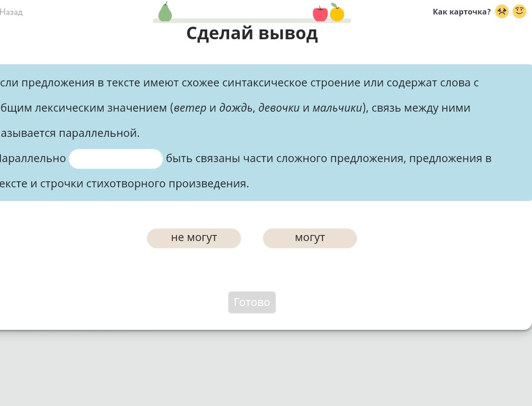
Task: Click the italic word 'мальчики'
Action: (337, 108)
